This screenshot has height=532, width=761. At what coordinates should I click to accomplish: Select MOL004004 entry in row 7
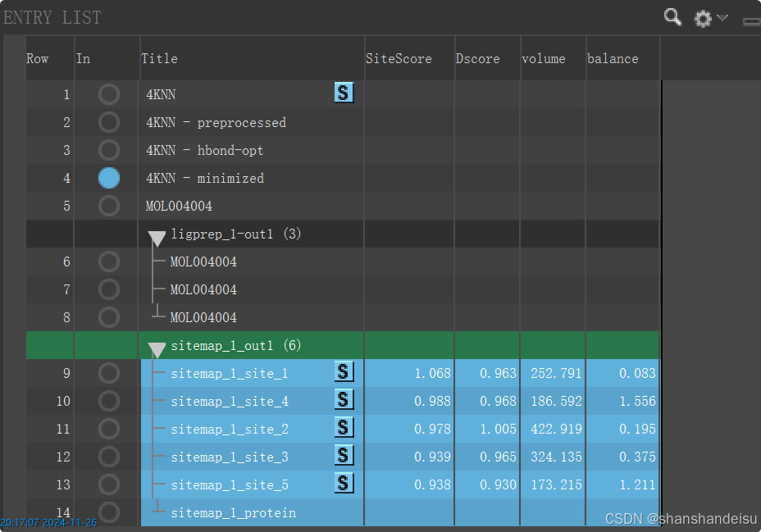pyautogui.click(x=203, y=290)
